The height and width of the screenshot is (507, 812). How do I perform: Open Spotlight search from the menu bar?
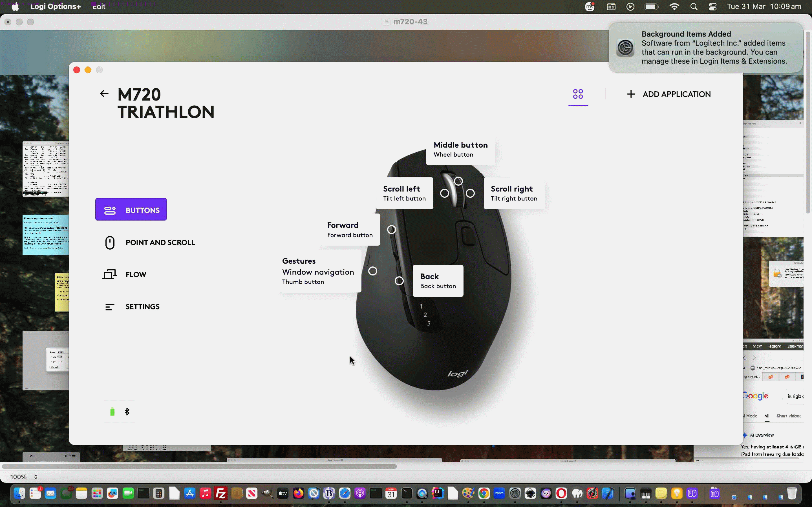point(694,6)
